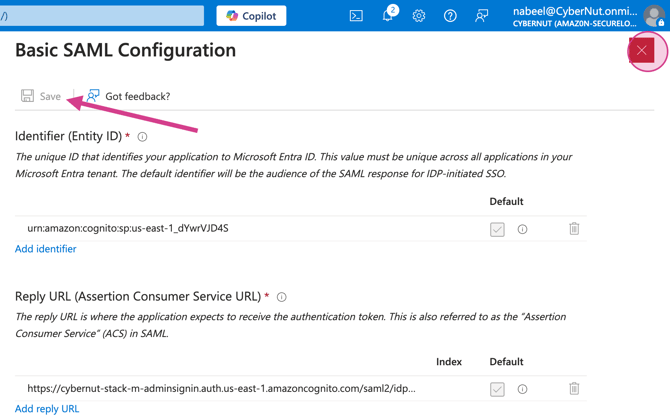Image resolution: width=670 pixels, height=415 pixels.
Task: Click Add reply URL link
Action: pyautogui.click(x=47, y=408)
